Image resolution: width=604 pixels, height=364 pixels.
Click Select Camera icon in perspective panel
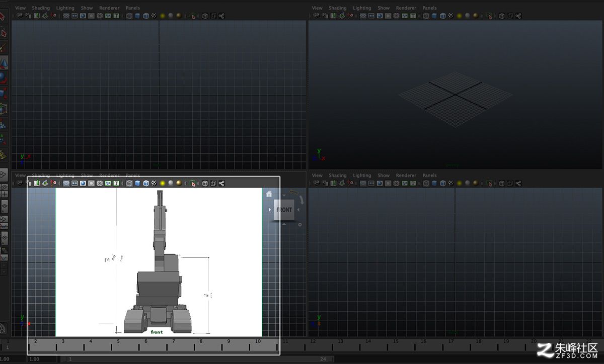tap(316, 16)
